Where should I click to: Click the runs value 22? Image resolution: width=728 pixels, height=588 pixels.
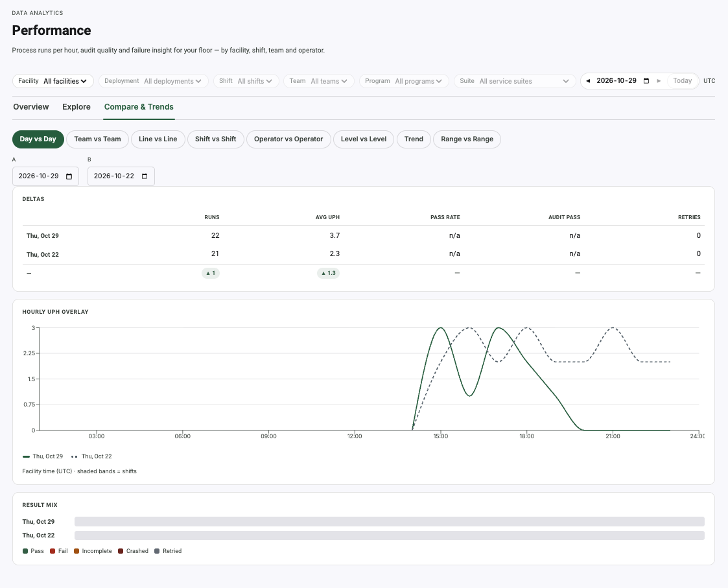click(x=215, y=235)
